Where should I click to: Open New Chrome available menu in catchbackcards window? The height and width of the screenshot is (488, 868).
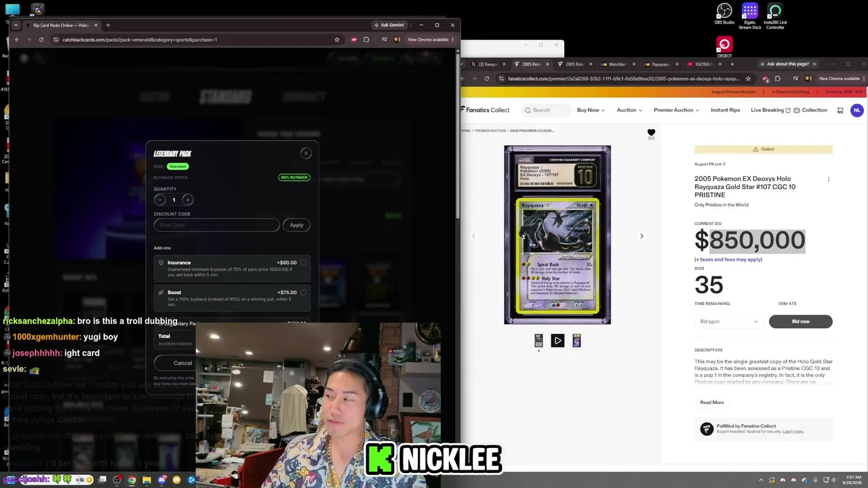coord(431,39)
